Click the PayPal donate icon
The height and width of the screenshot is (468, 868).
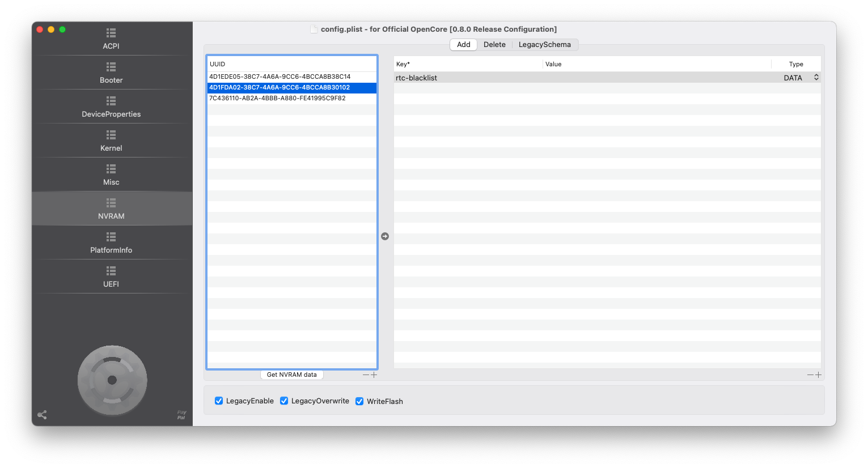[181, 415]
